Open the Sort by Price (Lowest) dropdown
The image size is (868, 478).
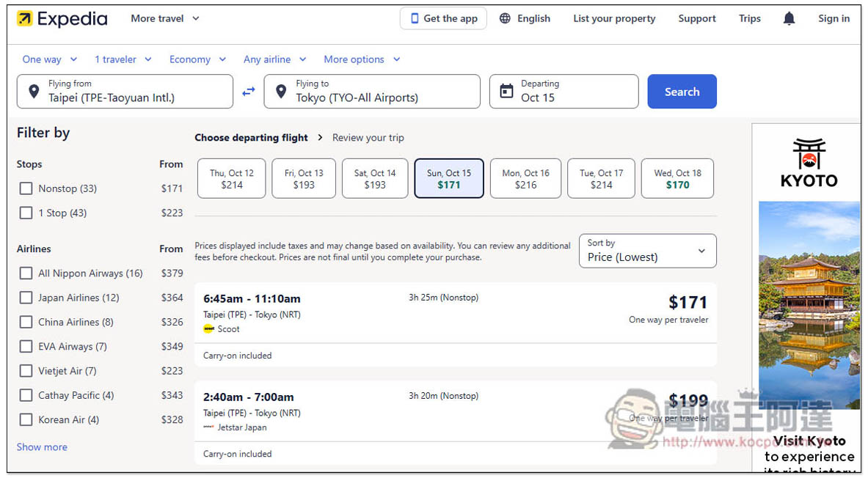[647, 251]
